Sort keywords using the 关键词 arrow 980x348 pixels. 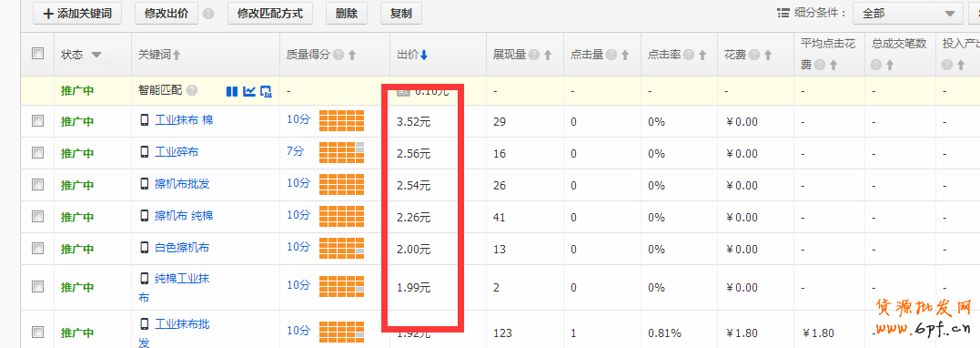pyautogui.click(x=177, y=55)
